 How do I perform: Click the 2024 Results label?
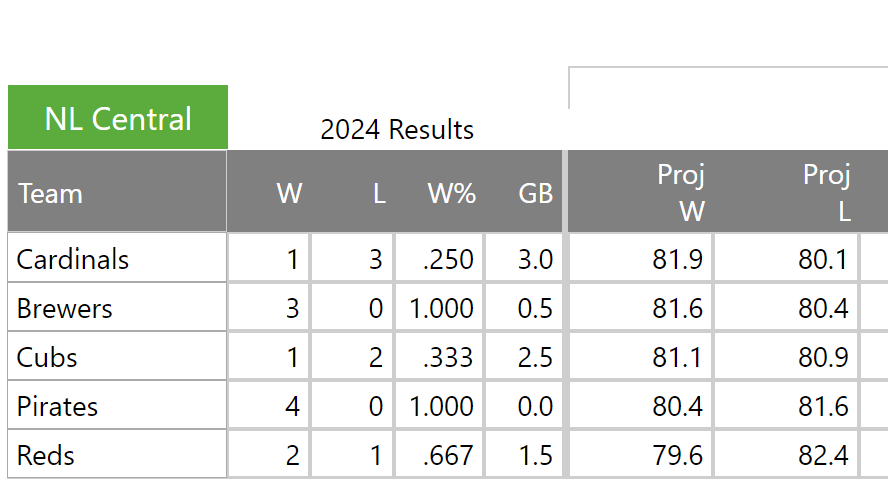tap(397, 129)
